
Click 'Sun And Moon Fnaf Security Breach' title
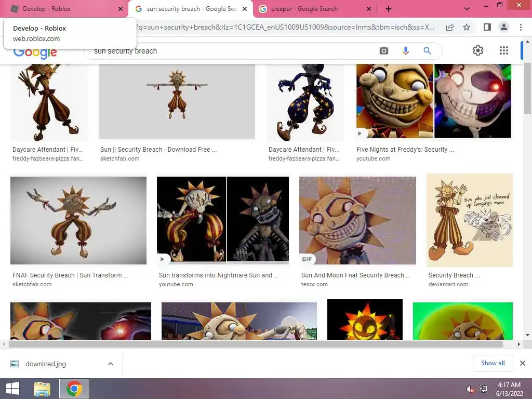355,275
